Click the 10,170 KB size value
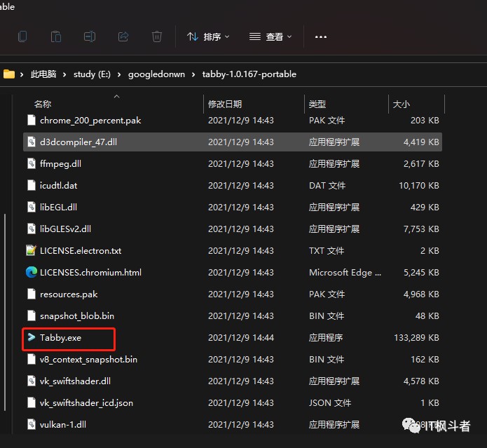Viewport: 487px width, 448px height. [419, 186]
